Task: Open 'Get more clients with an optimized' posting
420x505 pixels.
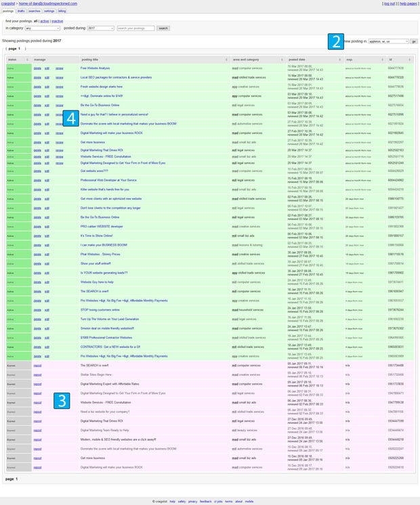Action: 111,199
